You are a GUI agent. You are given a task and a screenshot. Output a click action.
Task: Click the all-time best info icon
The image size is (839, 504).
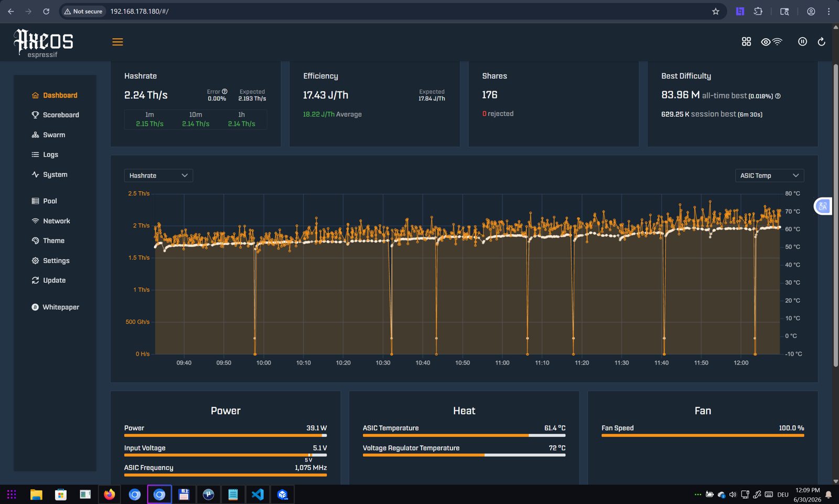point(778,96)
